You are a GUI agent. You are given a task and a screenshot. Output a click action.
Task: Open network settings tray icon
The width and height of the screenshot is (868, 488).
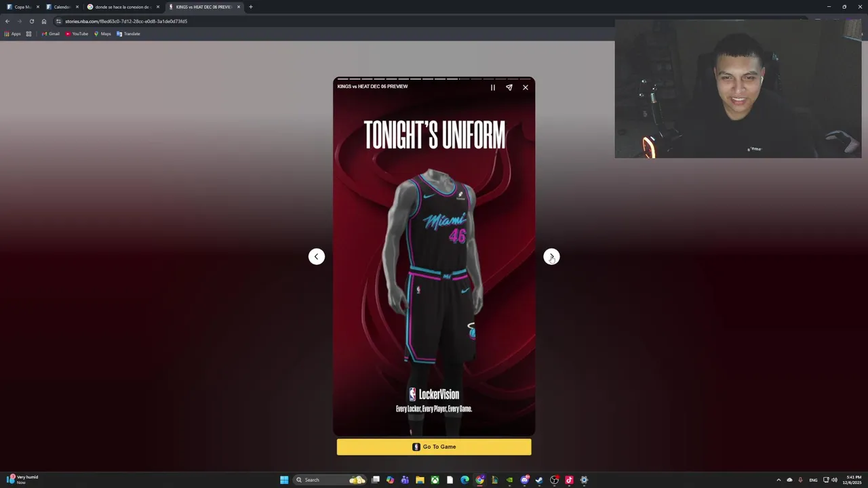point(825,480)
